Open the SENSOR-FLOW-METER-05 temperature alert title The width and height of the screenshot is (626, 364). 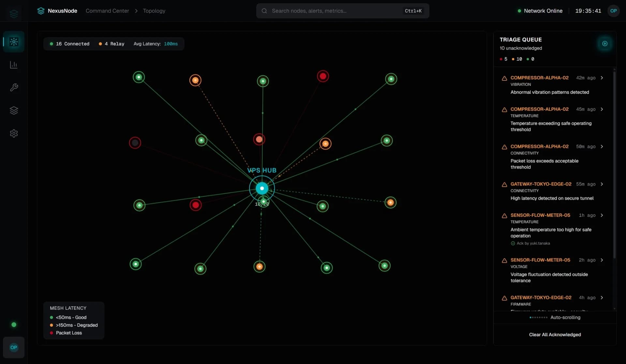(540, 215)
